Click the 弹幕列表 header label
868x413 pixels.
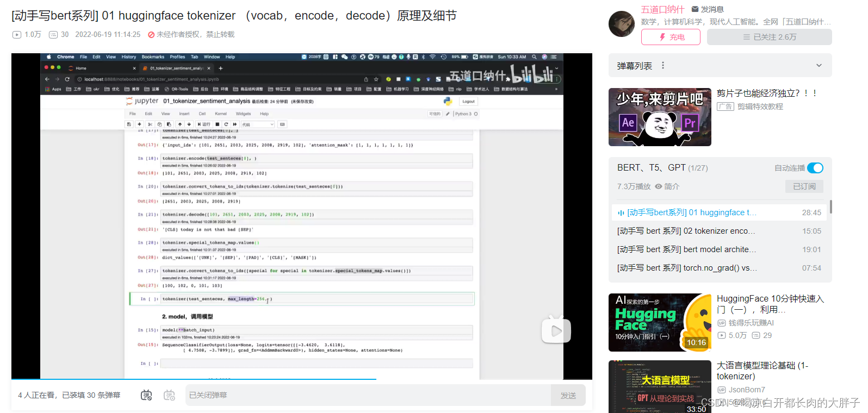click(635, 66)
